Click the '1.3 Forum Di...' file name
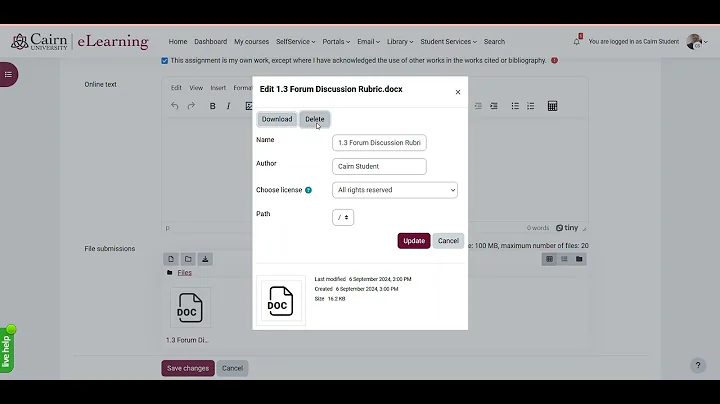720x404 pixels. 187,340
